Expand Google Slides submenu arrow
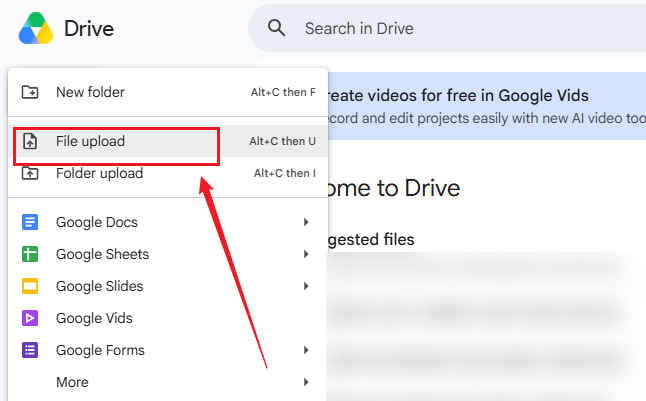The width and height of the screenshot is (646, 401). click(x=306, y=286)
